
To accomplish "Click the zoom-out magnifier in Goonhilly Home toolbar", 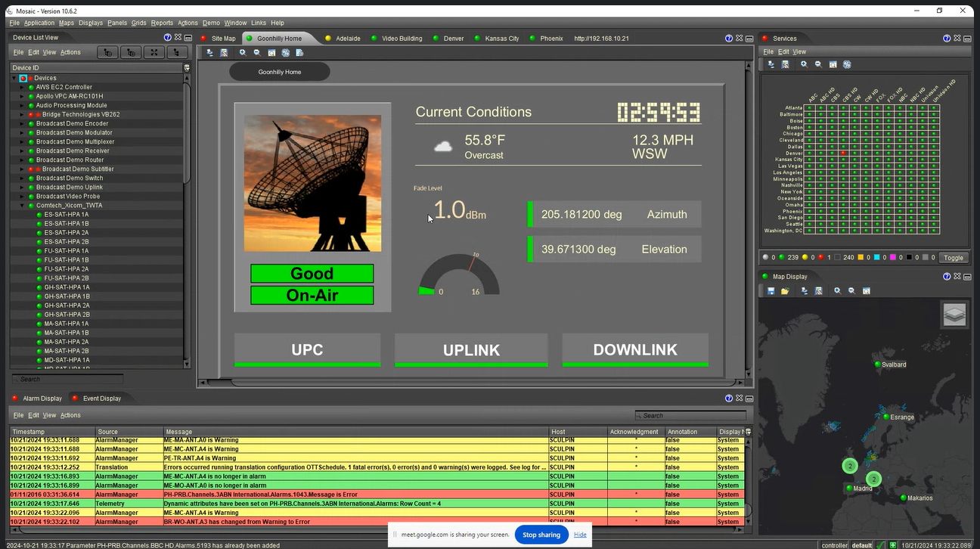I will 257,53.
